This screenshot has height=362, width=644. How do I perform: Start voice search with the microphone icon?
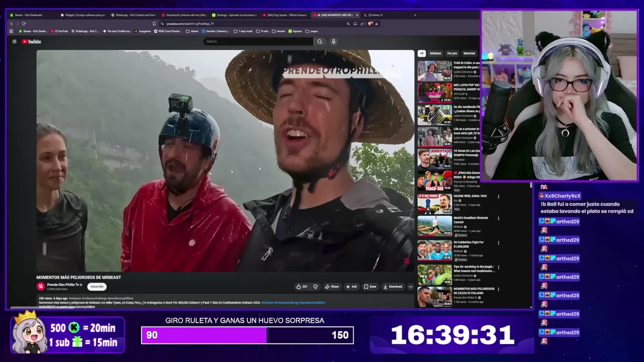pos(333,41)
